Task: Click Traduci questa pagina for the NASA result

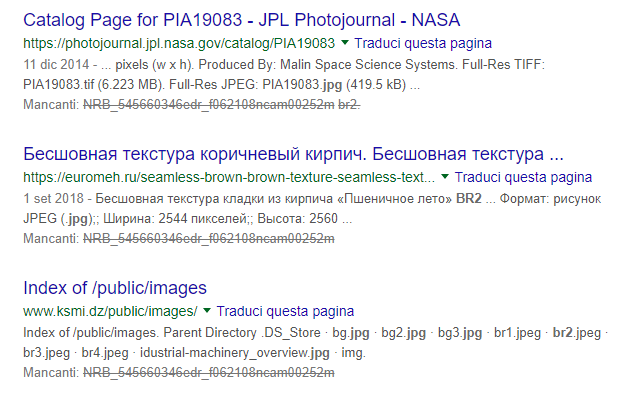Action: pos(423,43)
